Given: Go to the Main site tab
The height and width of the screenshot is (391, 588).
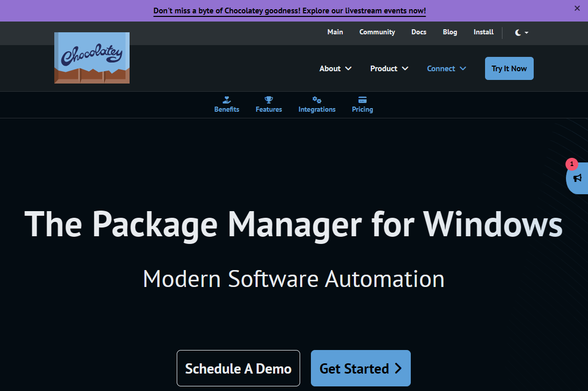Looking at the screenshot, I should 335,32.
